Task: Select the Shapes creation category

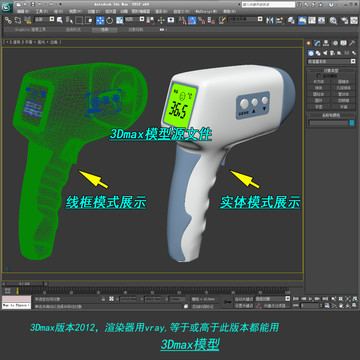Action: [318, 53]
